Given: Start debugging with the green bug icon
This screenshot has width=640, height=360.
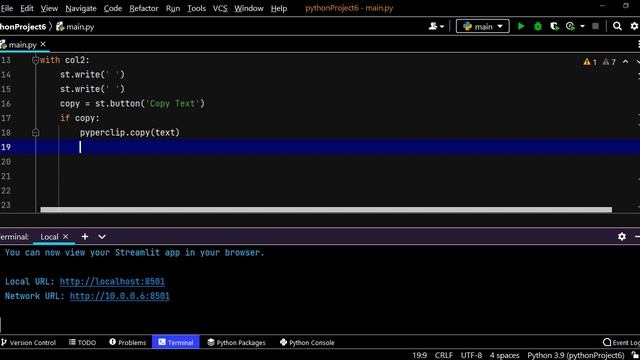Looking at the screenshot, I should (538, 27).
